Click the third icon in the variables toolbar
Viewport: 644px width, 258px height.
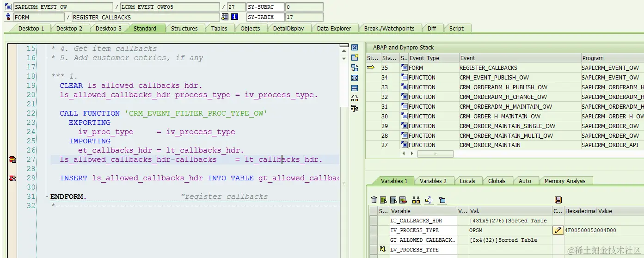[393, 200]
